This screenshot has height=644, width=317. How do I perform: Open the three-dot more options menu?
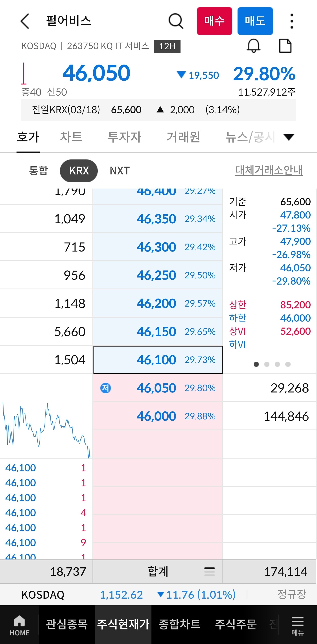[291, 21]
